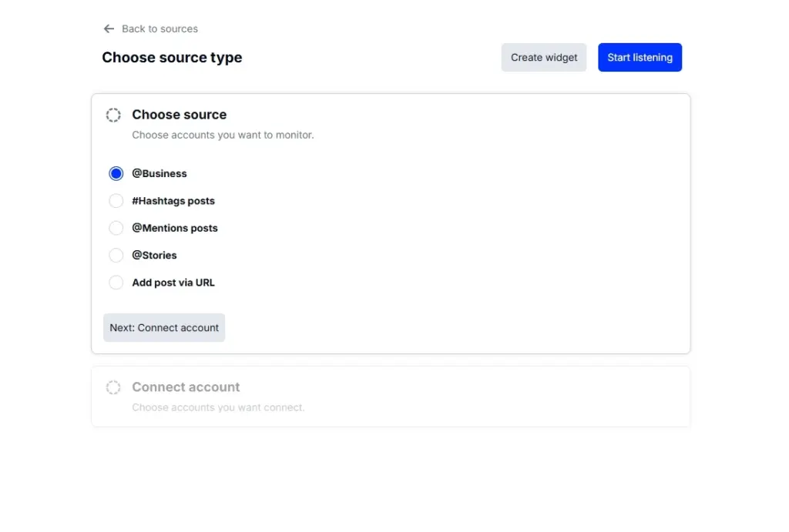The width and height of the screenshot is (789, 532).
Task: Click the Choose source heading
Action: click(179, 114)
